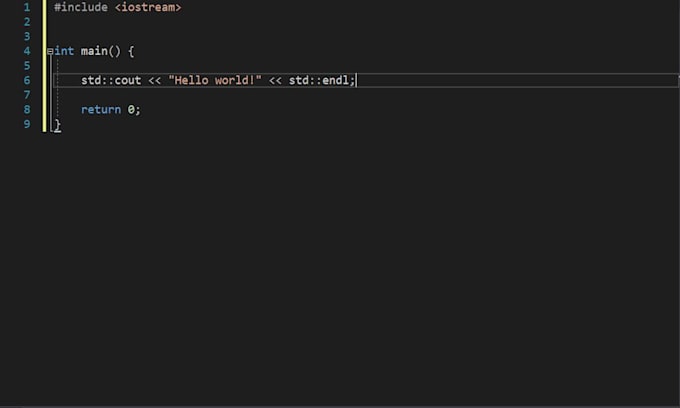Click the return keyword
Image resolution: width=680 pixels, height=408 pixels.
click(x=101, y=109)
